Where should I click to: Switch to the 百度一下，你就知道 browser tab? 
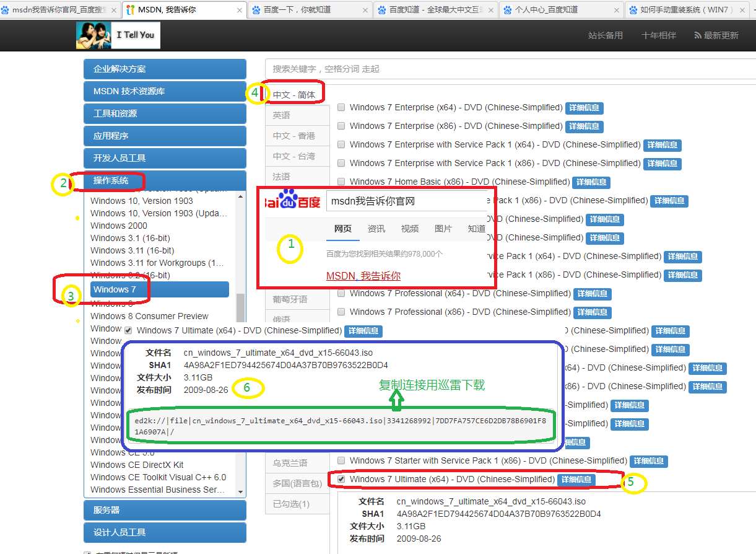pyautogui.click(x=309, y=10)
